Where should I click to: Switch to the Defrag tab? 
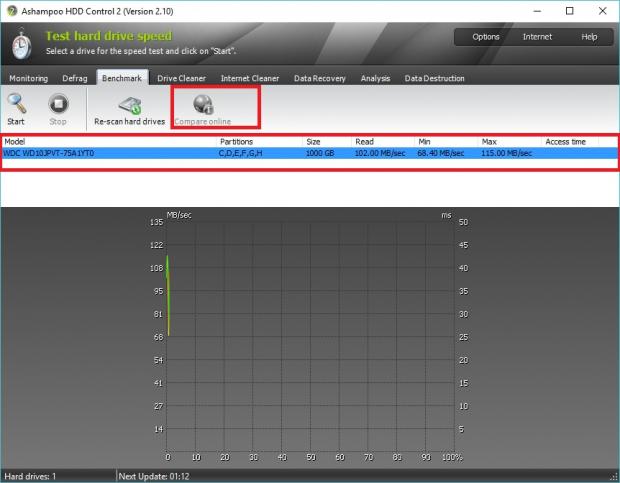[x=76, y=78]
